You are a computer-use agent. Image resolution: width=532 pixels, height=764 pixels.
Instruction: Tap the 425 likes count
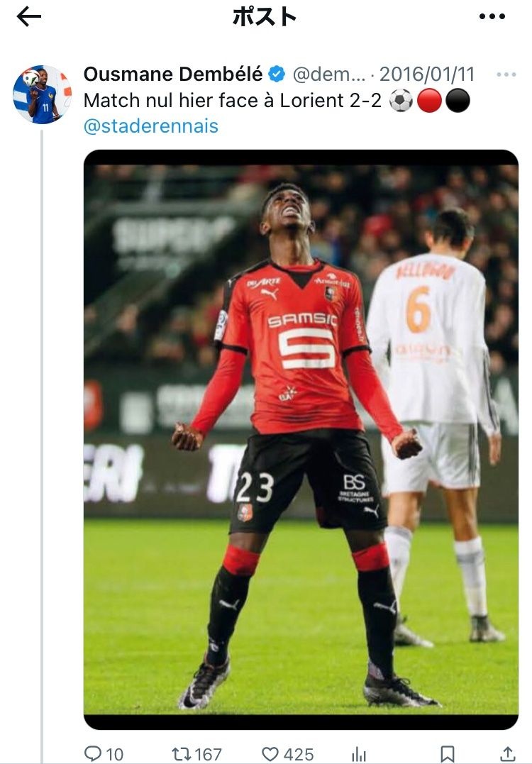(x=299, y=754)
